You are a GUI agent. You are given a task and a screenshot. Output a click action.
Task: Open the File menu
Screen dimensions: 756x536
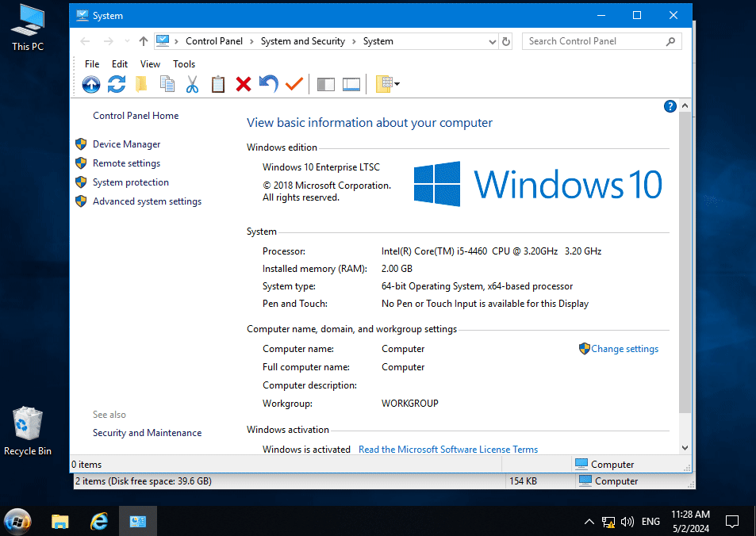pyautogui.click(x=92, y=64)
